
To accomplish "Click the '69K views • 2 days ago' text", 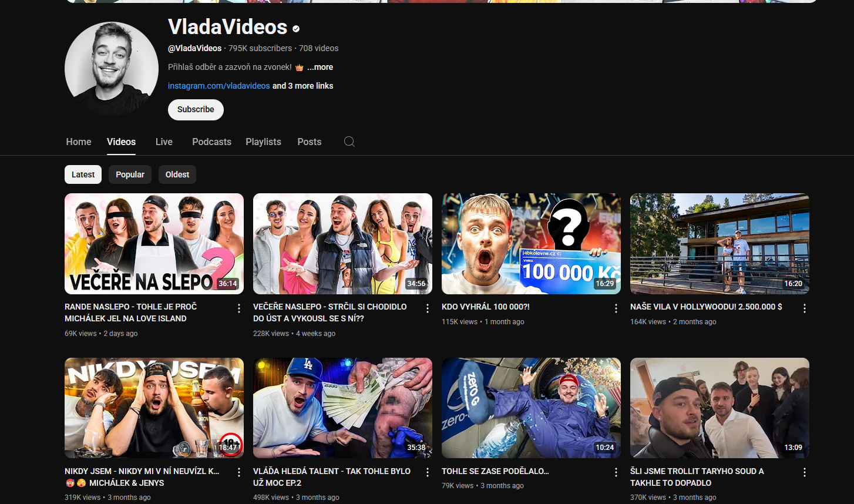I will pos(101,333).
